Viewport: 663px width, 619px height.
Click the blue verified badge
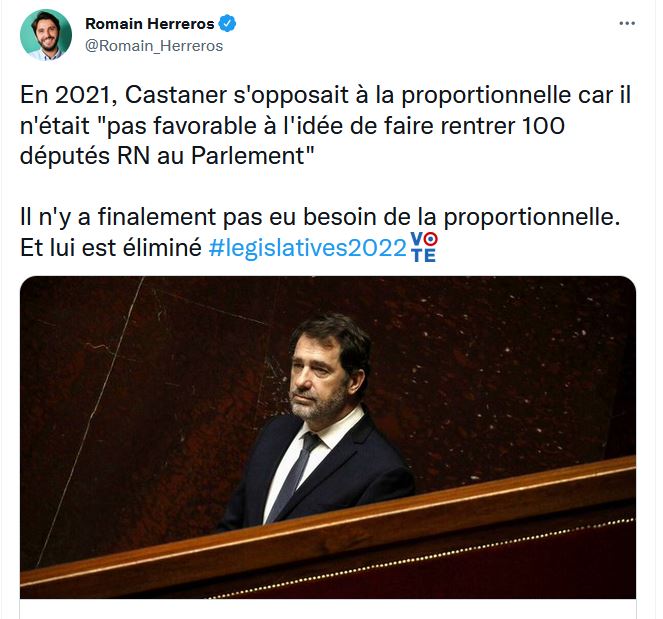(227, 24)
